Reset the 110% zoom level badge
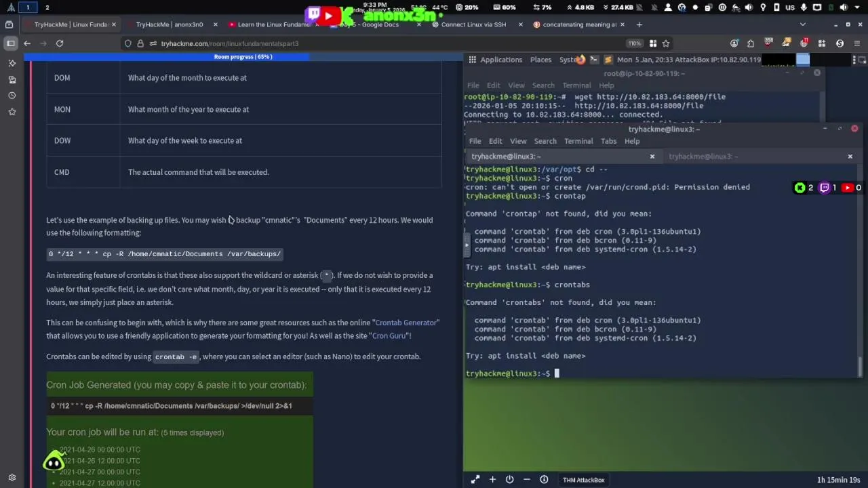Viewport: 868px width, 488px height. [634, 43]
